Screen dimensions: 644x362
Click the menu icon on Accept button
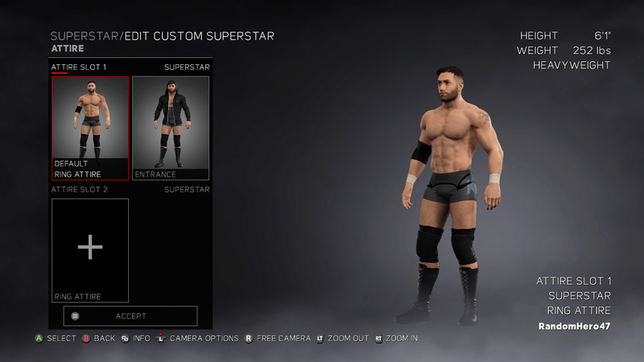click(x=75, y=316)
